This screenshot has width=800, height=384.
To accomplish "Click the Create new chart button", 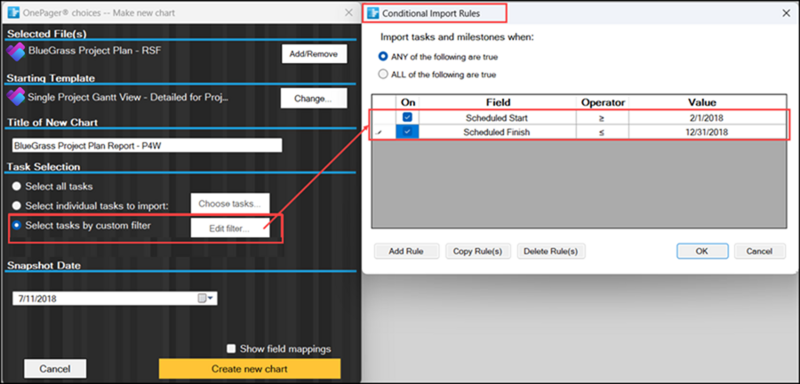I will 249,369.
